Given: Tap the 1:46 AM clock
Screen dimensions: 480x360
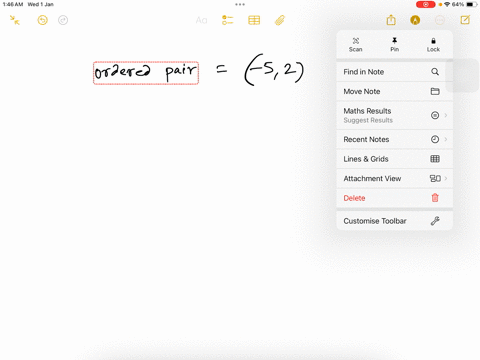Looking at the screenshot, I should pos(13,4).
